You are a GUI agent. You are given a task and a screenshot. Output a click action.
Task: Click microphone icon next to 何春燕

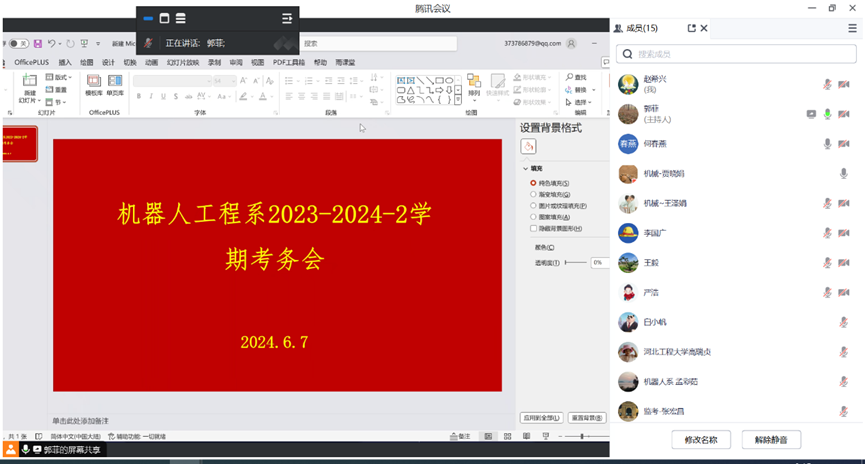point(827,144)
